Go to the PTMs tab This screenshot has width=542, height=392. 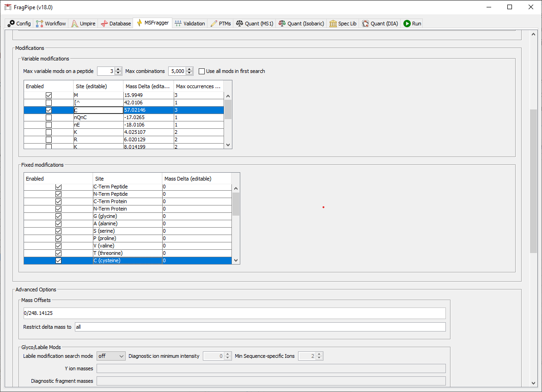coord(220,24)
